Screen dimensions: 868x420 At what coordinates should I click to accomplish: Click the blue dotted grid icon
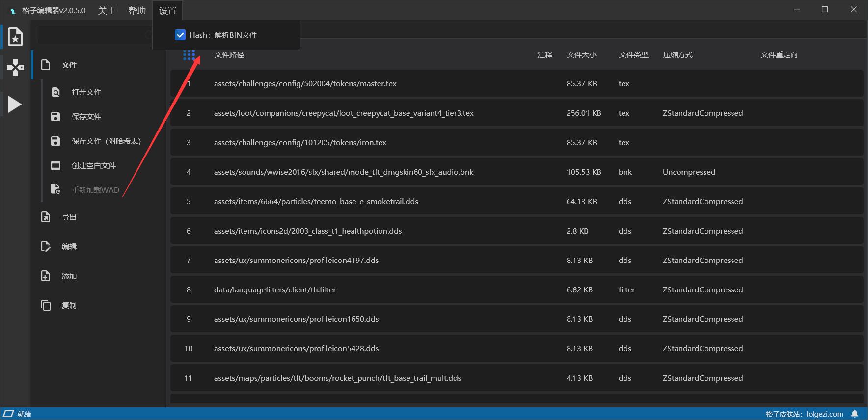(x=189, y=55)
